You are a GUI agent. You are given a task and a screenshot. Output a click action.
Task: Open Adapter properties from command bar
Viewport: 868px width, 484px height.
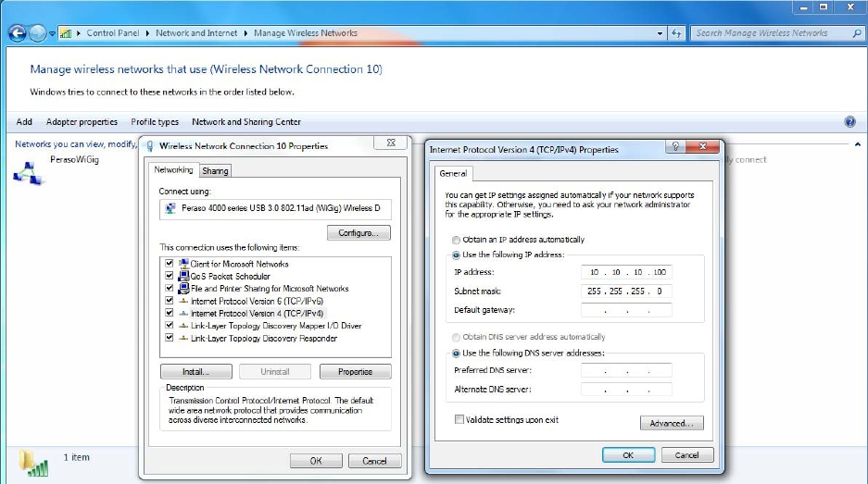tap(82, 121)
